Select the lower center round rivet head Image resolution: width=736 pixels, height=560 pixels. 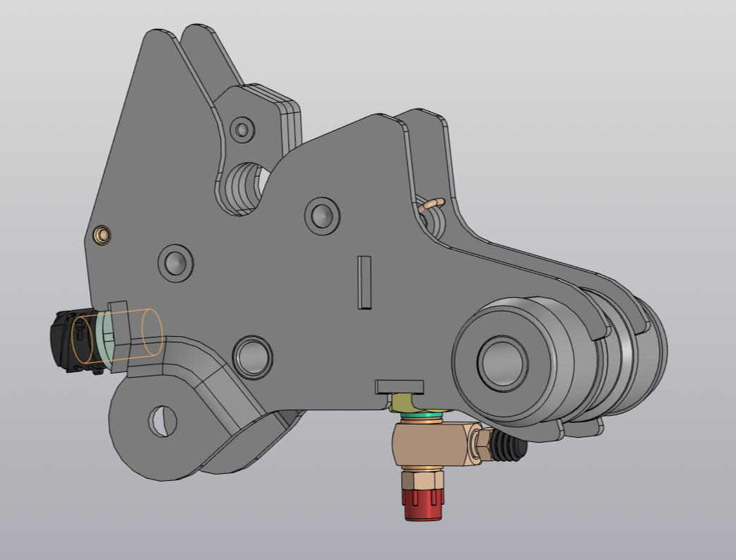click(254, 357)
